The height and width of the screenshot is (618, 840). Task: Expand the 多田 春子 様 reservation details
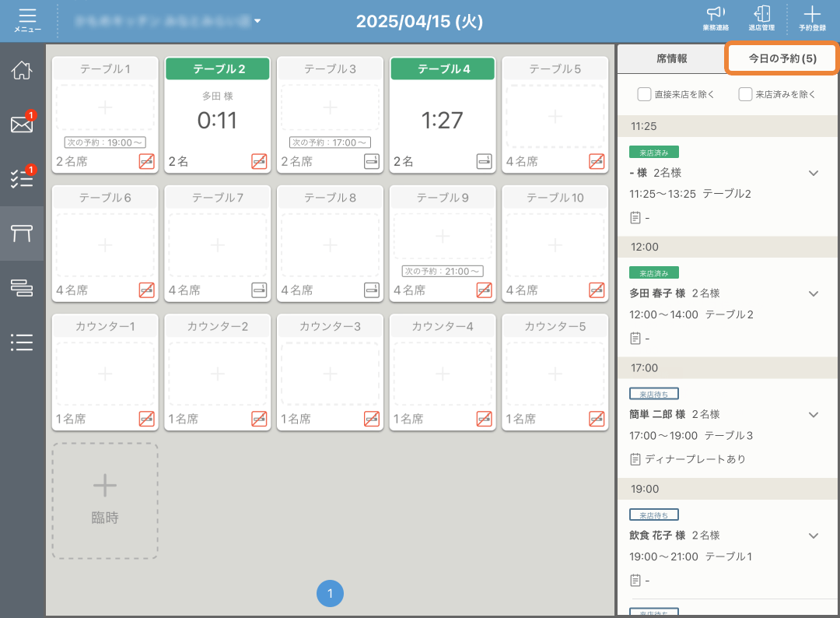pos(814,293)
